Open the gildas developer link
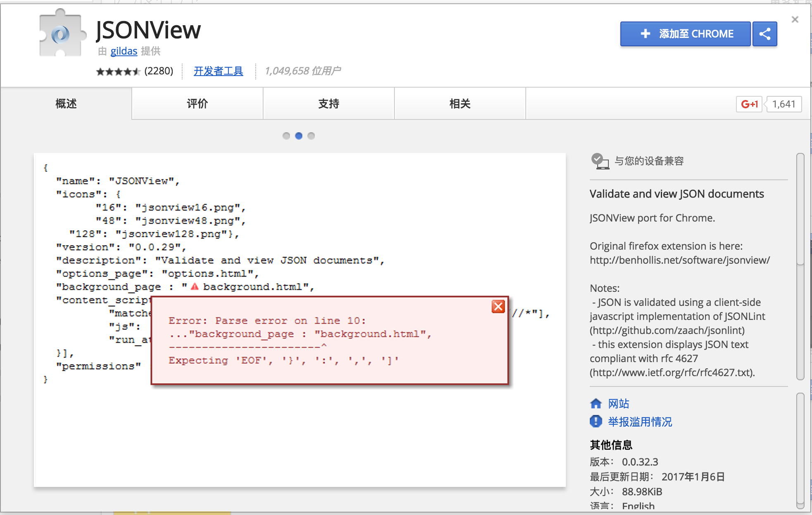 click(123, 51)
